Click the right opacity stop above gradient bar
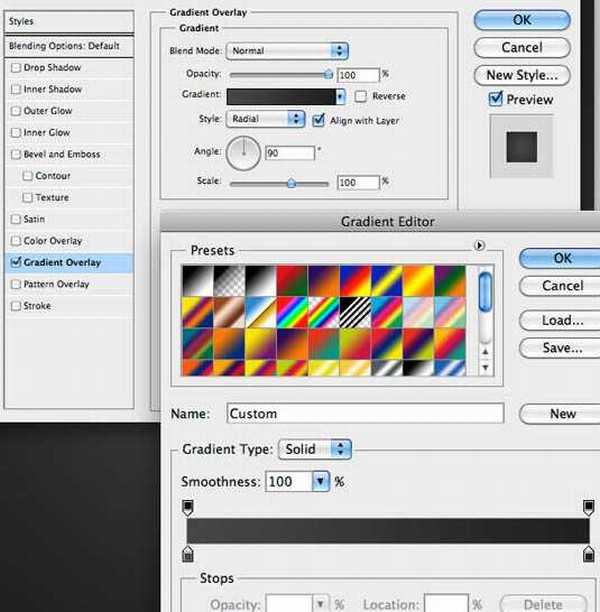The height and width of the screenshot is (612, 600). [587, 508]
